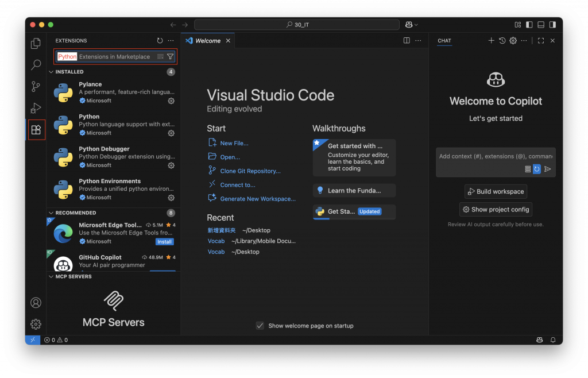
Task: Click Clone Git Repository link
Action: click(250, 171)
